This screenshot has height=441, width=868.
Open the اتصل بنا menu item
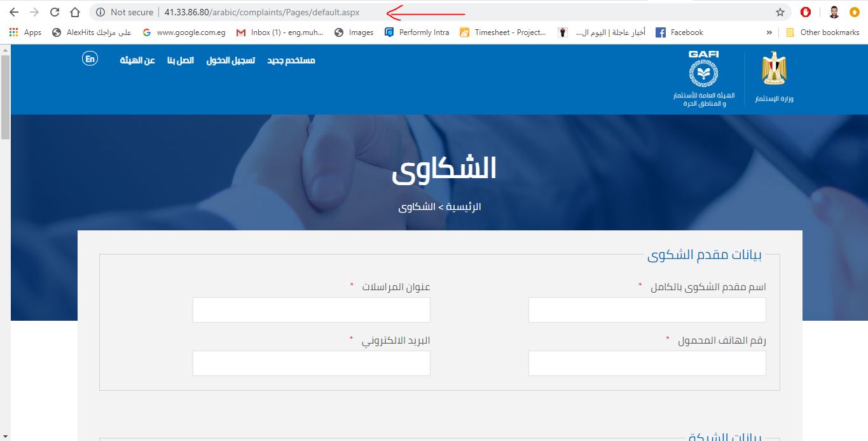(x=181, y=60)
